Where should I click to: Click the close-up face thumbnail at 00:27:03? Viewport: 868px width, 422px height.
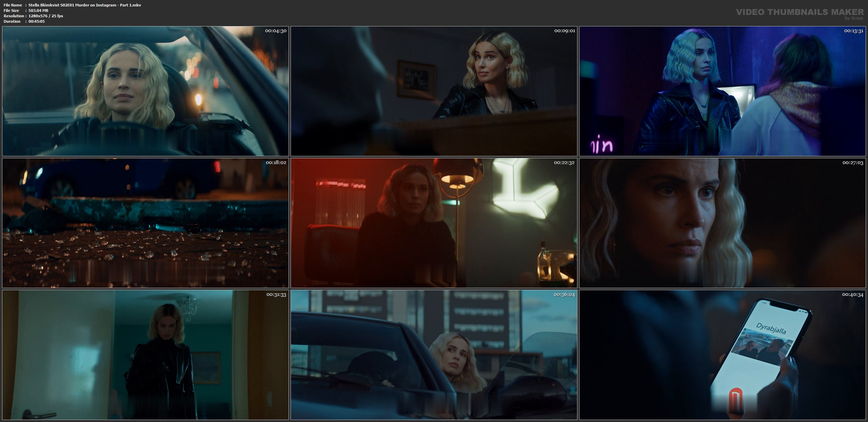click(x=722, y=223)
